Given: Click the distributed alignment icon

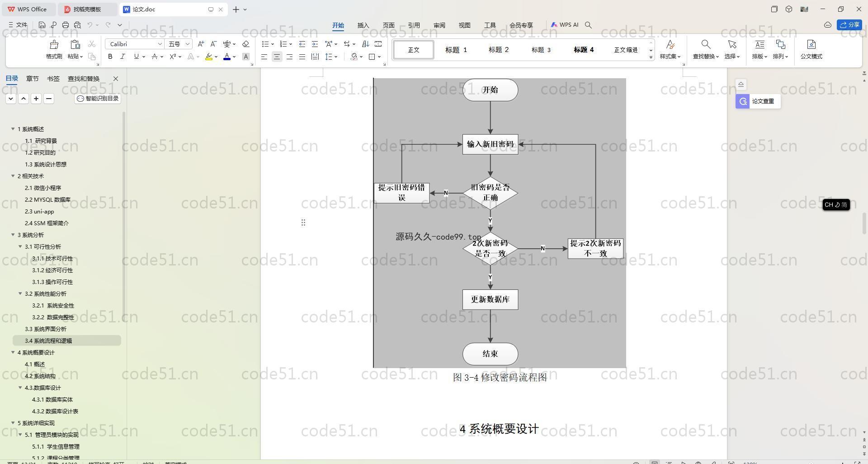Looking at the screenshot, I should point(315,57).
